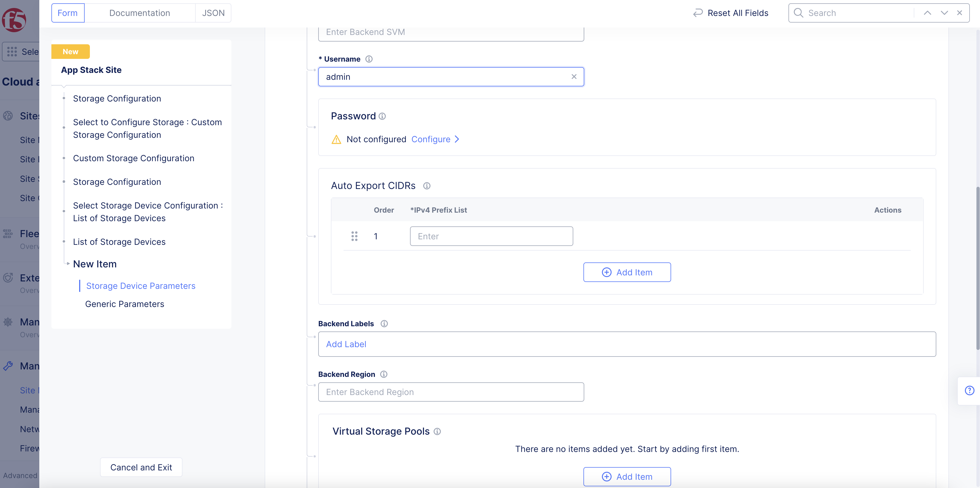
Task: Focus the IPv4 Prefix List Enter field
Action: [492, 236]
